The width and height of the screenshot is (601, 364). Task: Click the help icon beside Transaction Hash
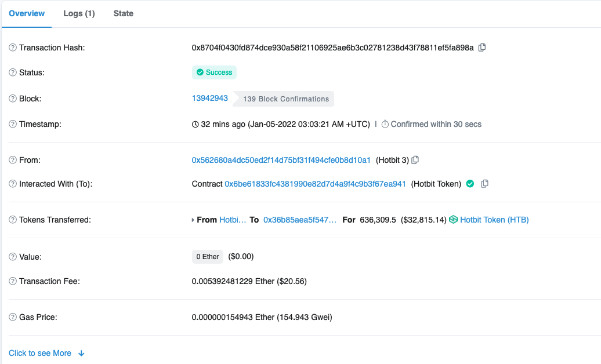click(x=13, y=48)
